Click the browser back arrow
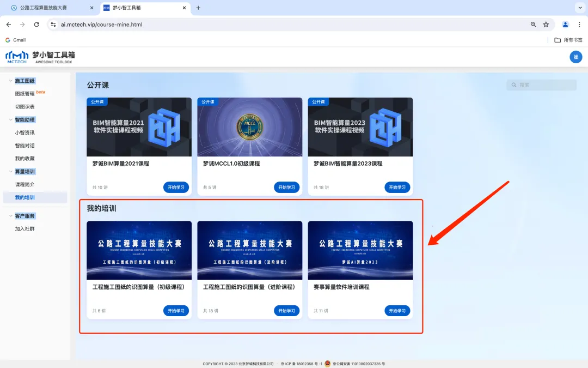588x368 pixels. coord(8,25)
